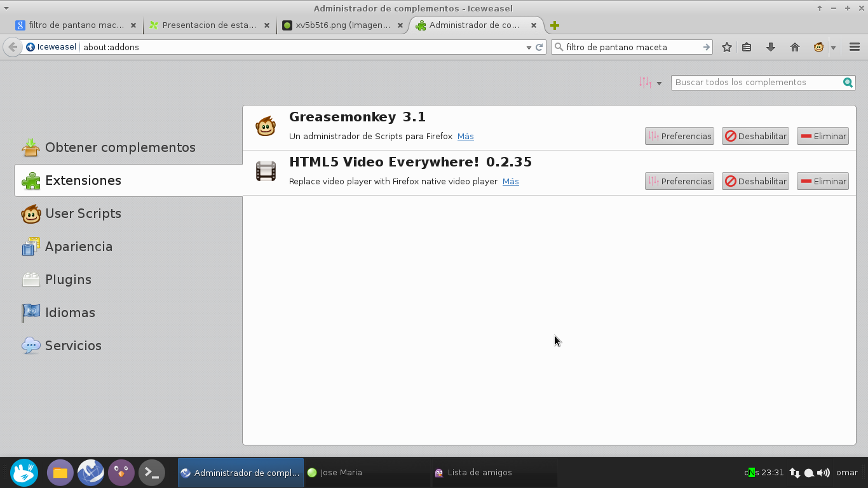Select the 'Administrador de co...' tab
This screenshot has height=488, width=868.
(475, 25)
